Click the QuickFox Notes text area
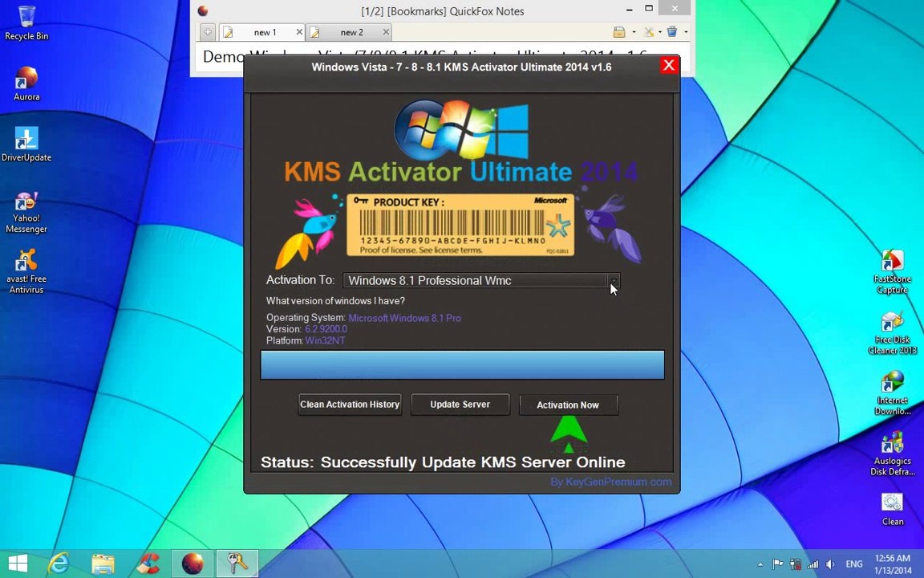The height and width of the screenshot is (578, 924). [442, 59]
